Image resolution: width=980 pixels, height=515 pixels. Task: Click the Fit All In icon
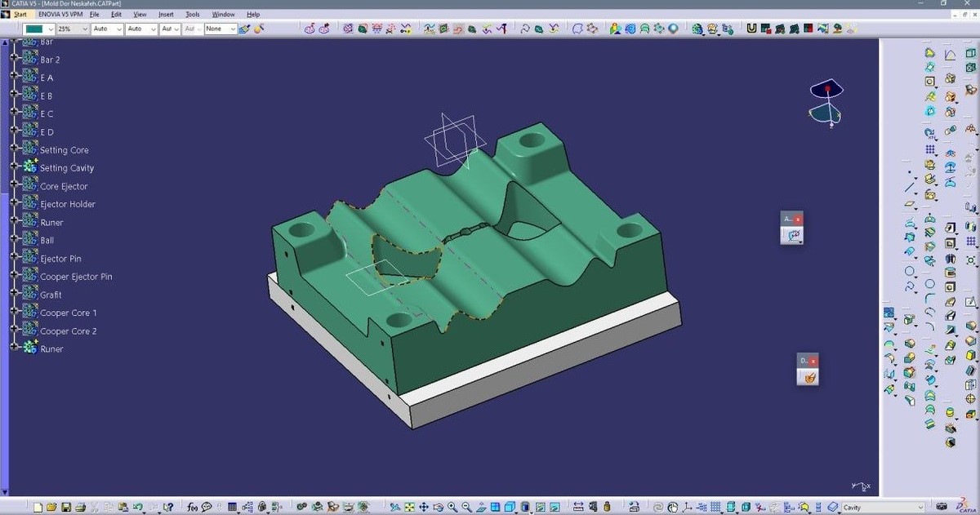click(410, 507)
